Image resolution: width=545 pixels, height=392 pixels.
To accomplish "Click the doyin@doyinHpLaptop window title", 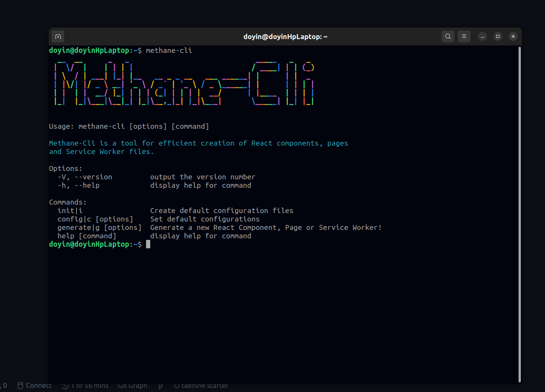I will coord(285,36).
